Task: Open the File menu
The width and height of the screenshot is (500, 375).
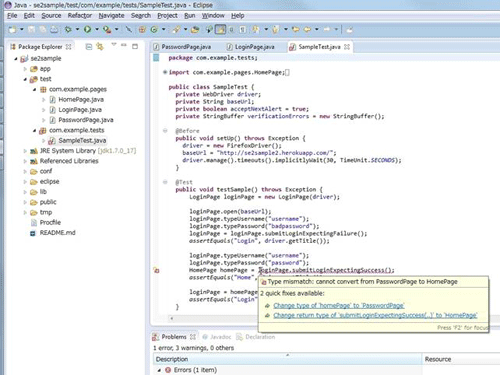Action: pyautogui.click(x=12, y=16)
